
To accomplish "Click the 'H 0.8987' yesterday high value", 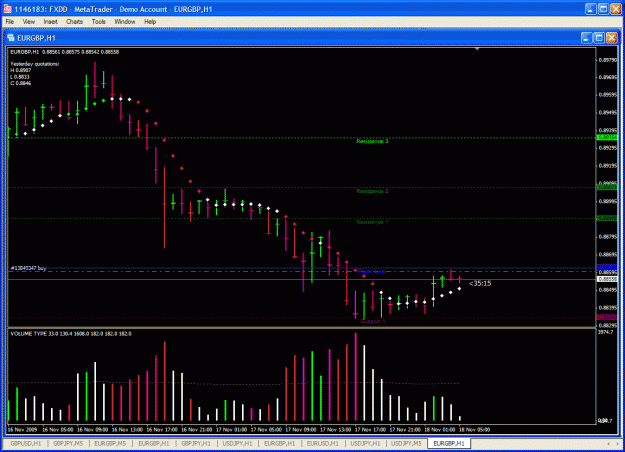I will (20, 70).
